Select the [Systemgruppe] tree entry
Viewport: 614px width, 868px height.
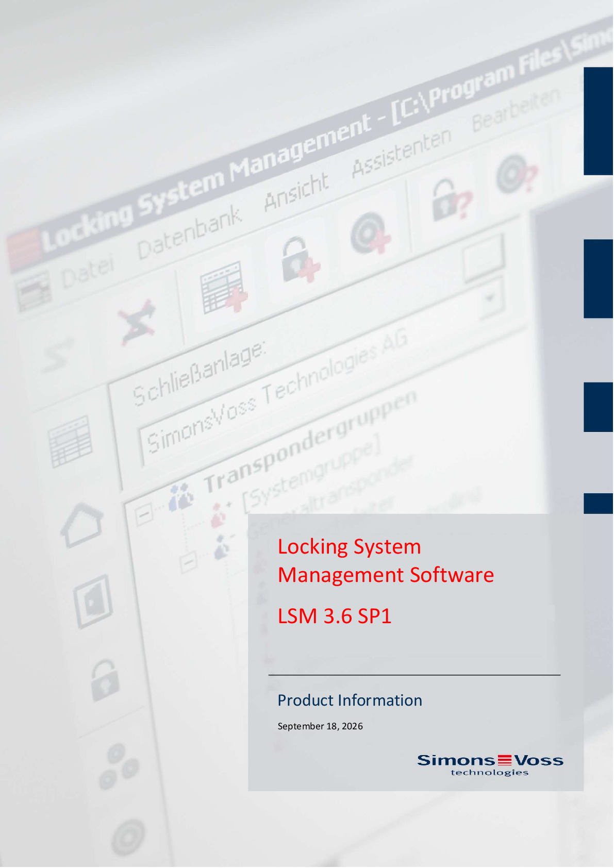pyautogui.click(x=311, y=473)
